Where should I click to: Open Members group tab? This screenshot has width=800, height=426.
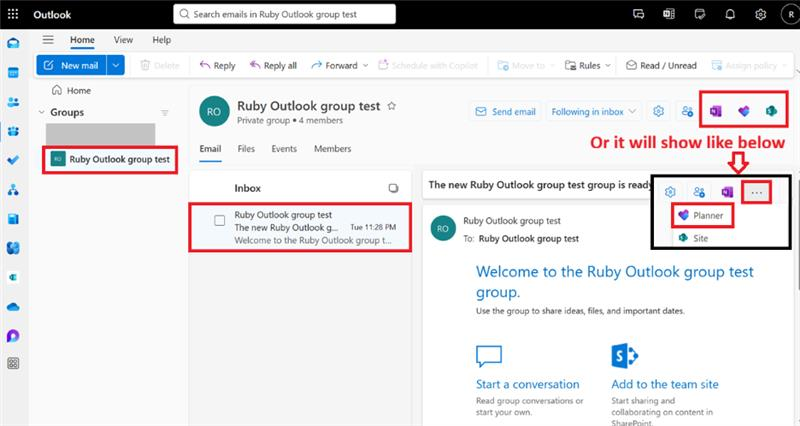click(333, 149)
